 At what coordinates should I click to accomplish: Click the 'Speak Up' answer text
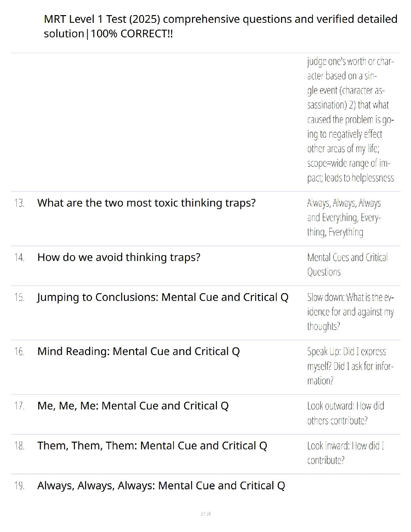(x=350, y=366)
